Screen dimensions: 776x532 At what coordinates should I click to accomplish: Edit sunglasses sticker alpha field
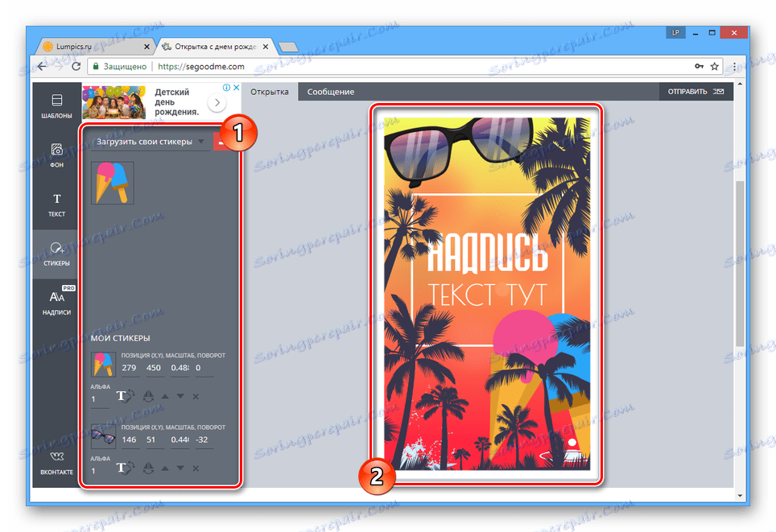click(x=100, y=471)
